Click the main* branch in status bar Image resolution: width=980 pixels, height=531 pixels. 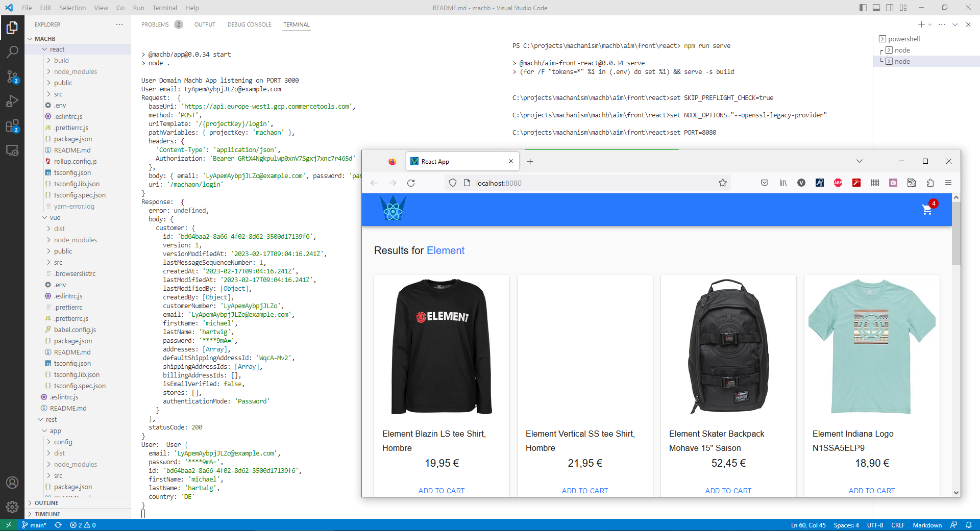[x=34, y=525]
